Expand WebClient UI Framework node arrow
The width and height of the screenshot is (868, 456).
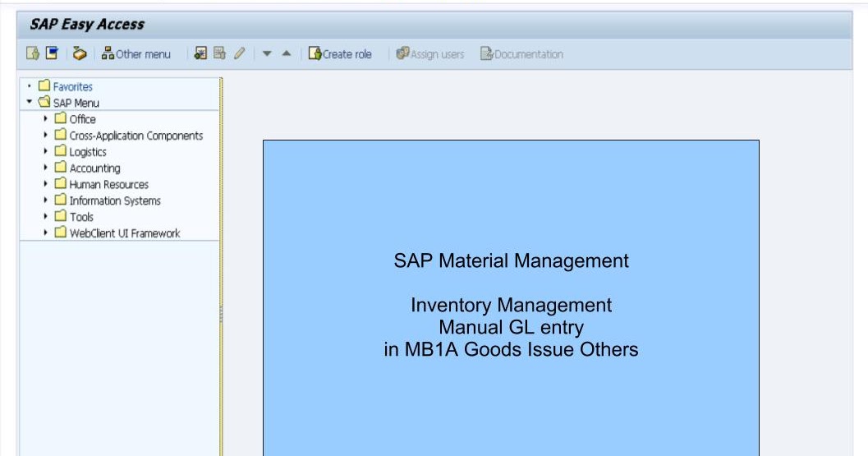tap(45, 233)
